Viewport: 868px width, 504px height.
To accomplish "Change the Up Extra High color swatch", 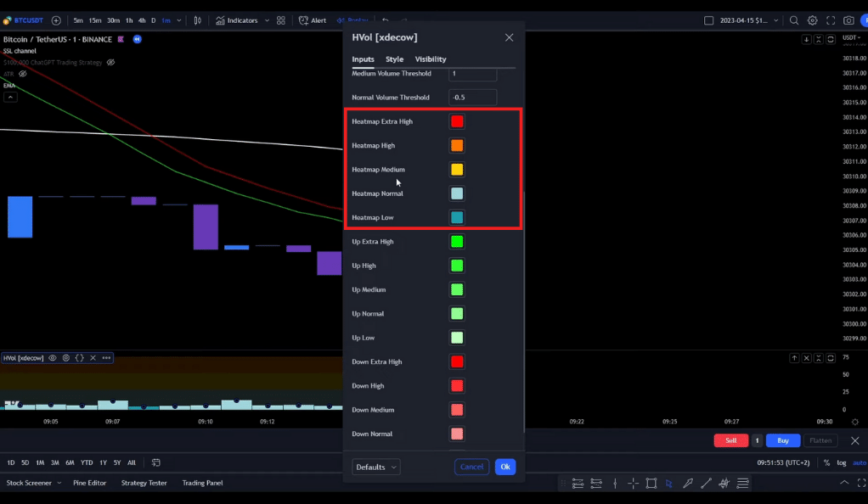I will (457, 242).
